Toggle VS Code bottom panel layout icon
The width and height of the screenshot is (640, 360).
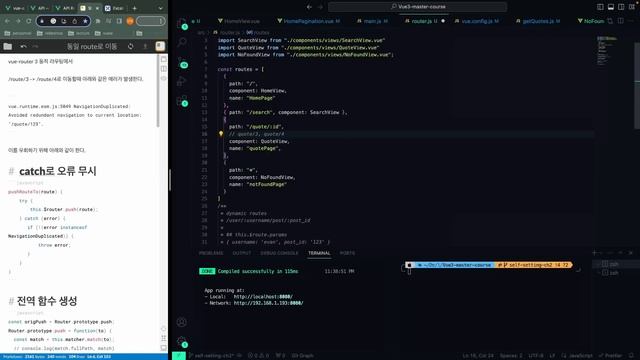(x=611, y=7)
